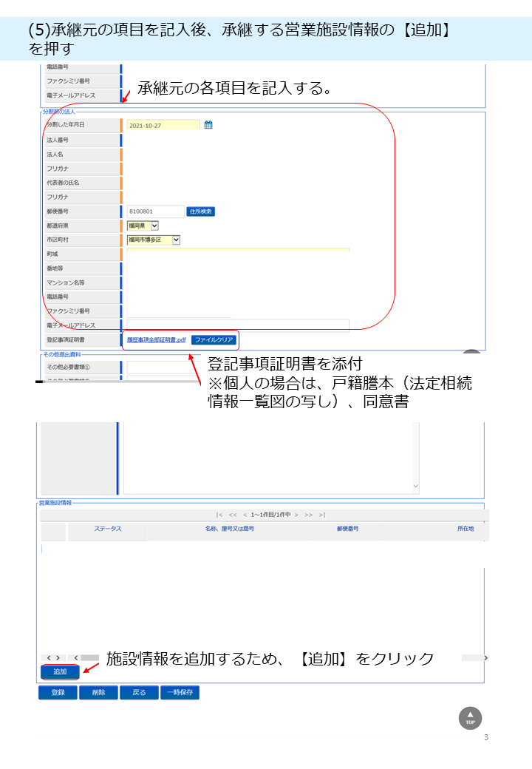Viewport: 532px width, 769px height.
Task: Click the 一時保存 temporary save button
Action: (x=180, y=693)
